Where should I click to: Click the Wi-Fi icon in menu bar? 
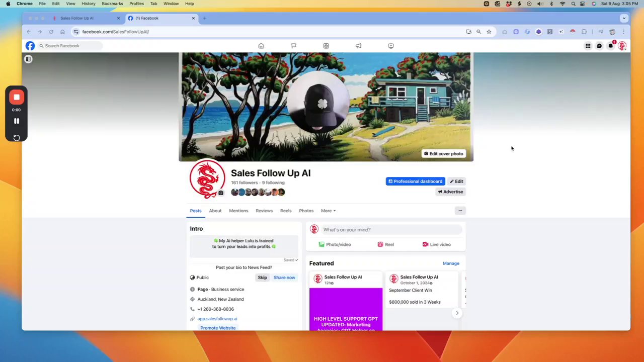tap(562, 4)
